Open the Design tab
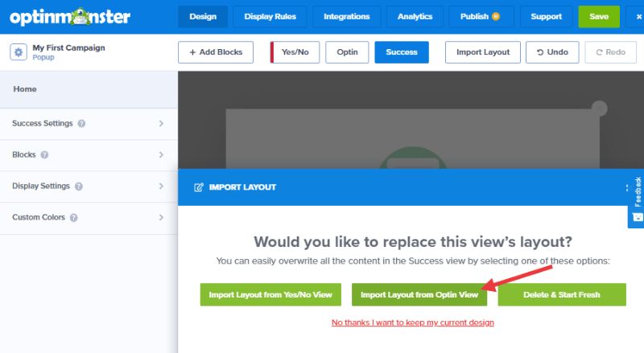The height and width of the screenshot is (353, 644). click(x=203, y=17)
